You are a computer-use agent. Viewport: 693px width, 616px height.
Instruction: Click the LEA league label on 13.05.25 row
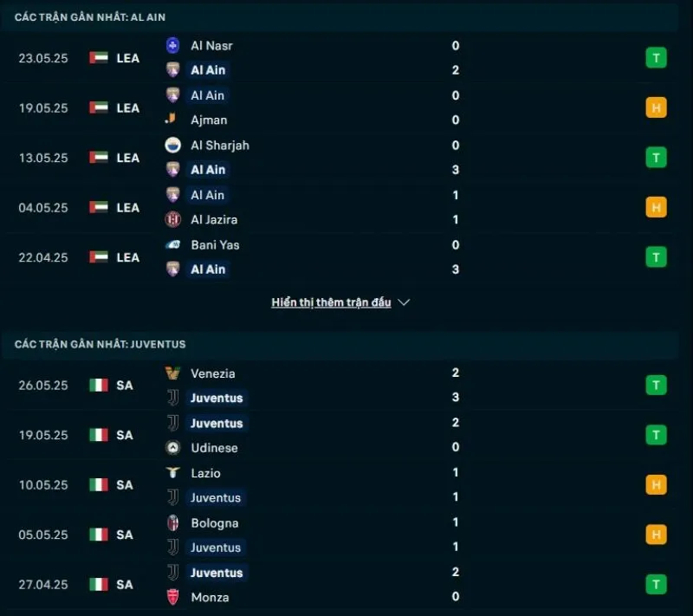pos(128,158)
